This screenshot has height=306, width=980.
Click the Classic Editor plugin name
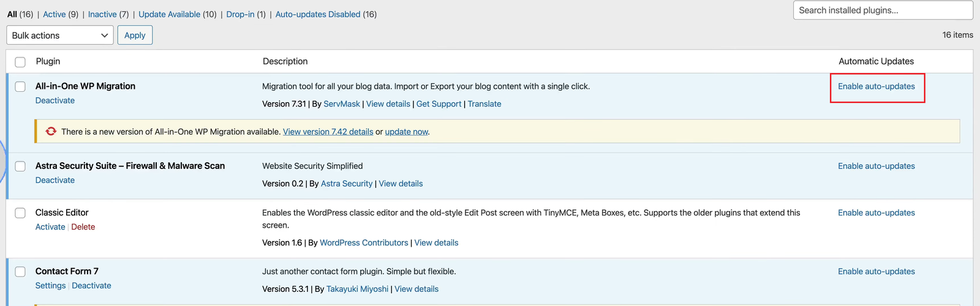[x=62, y=213]
